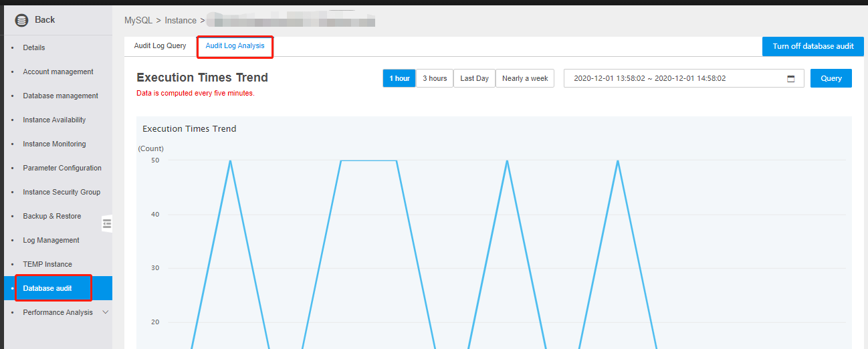Click the 20 value on the y-axis
The height and width of the screenshot is (349, 868).
click(155, 322)
